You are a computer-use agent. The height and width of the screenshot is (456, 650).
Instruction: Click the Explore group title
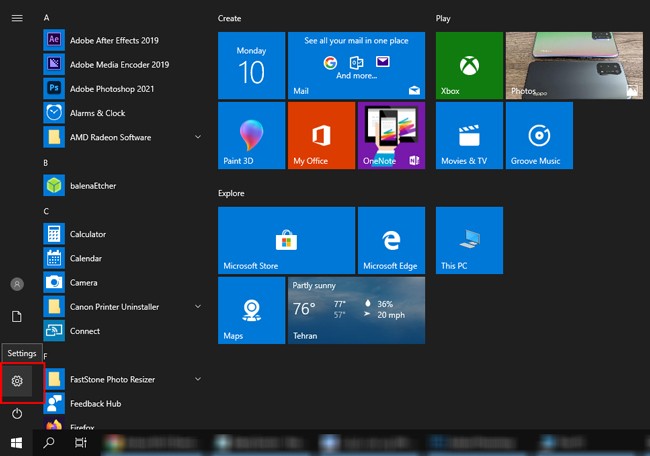click(x=231, y=193)
